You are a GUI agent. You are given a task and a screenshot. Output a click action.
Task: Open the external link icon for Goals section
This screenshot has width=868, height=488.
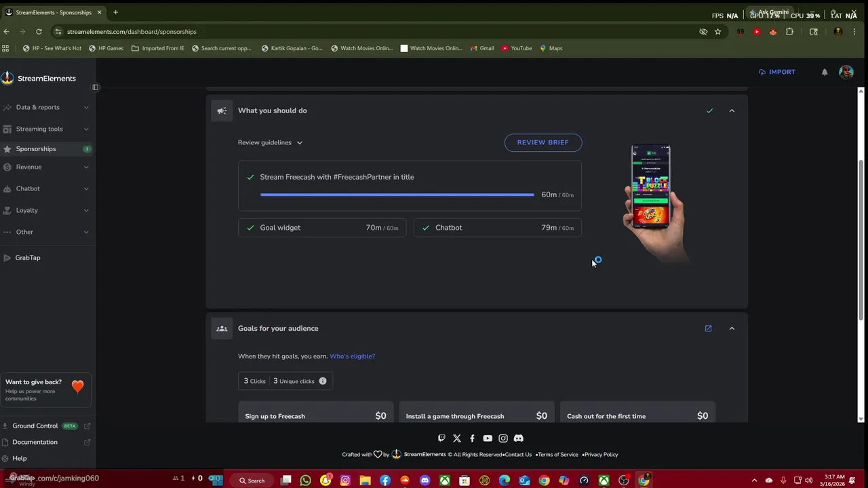[x=708, y=328]
